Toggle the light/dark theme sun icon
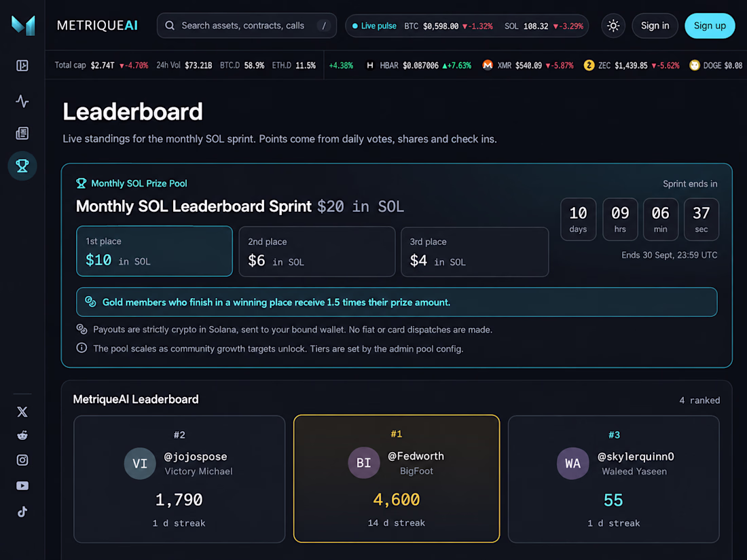This screenshot has height=560, width=747. coord(613,26)
